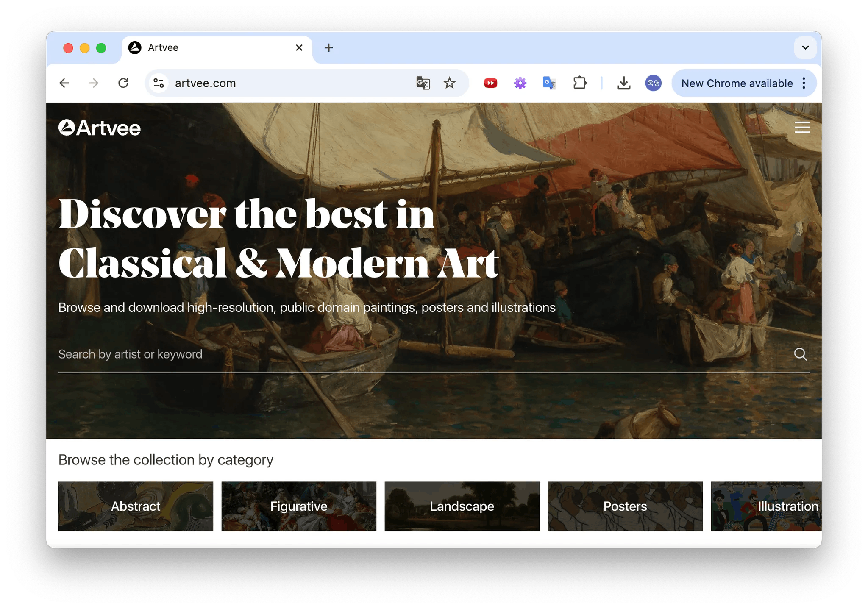Click the user profile avatar

(653, 83)
